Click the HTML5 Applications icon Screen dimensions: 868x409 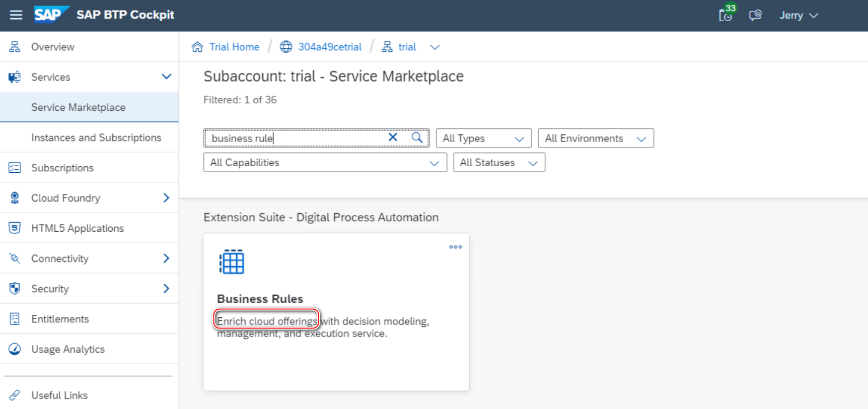[15, 228]
